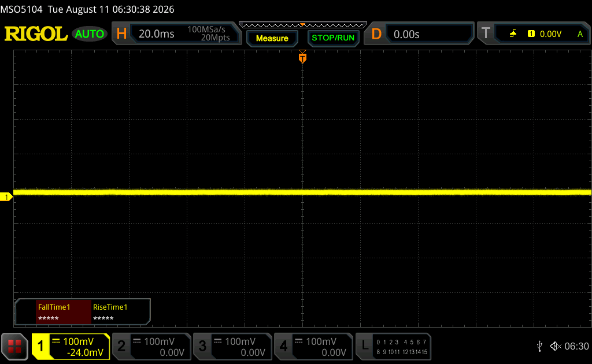
Task: Set the 0.00V trigger level
Action: 550,34
